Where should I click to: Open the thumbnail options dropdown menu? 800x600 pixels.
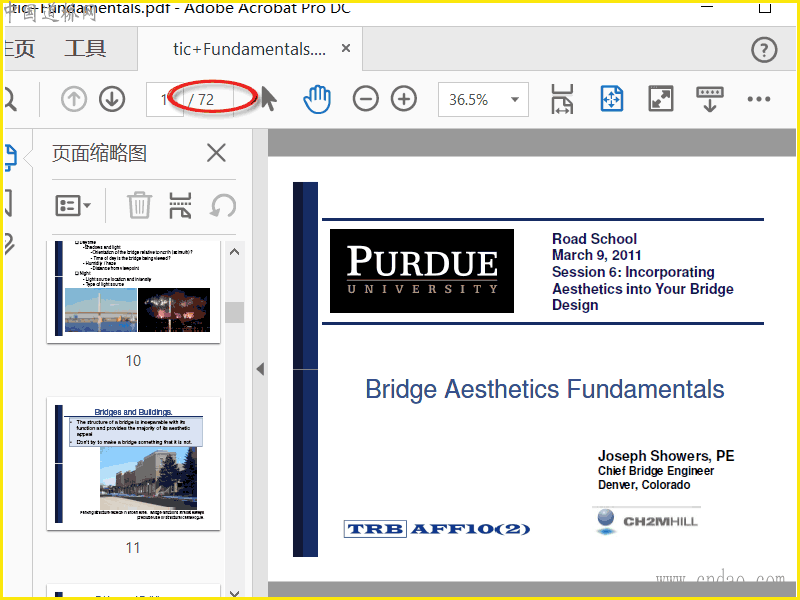tap(72, 206)
